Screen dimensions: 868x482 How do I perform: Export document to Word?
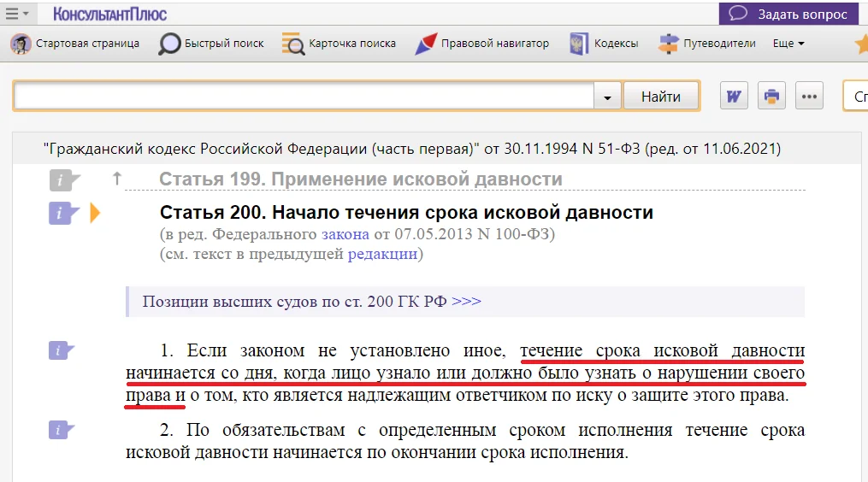point(734,97)
